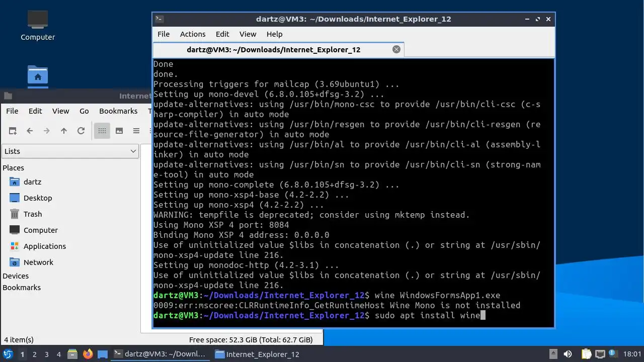Switch to Internet_Explorer_12 task in taskbar

(x=257, y=354)
